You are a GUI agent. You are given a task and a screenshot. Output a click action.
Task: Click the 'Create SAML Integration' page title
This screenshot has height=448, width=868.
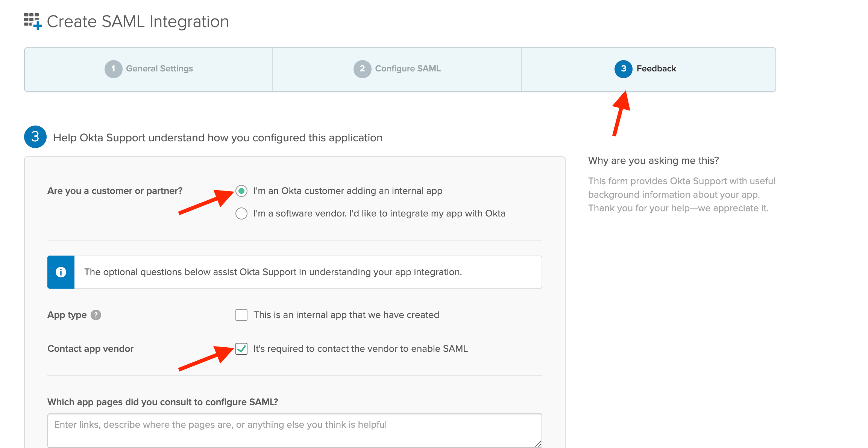tap(138, 21)
